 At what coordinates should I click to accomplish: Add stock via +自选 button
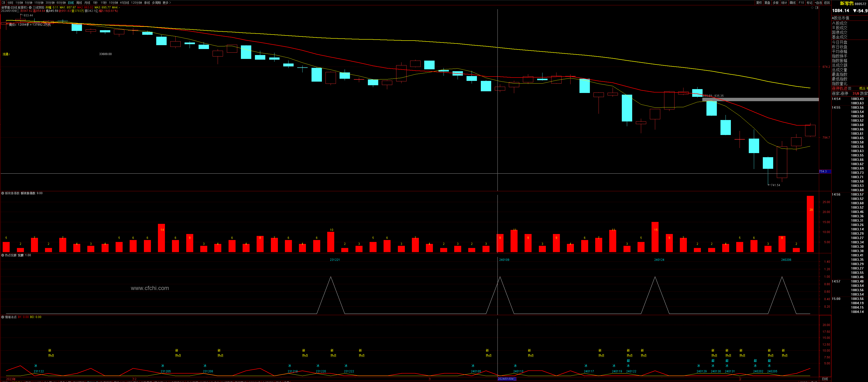(818, 3)
